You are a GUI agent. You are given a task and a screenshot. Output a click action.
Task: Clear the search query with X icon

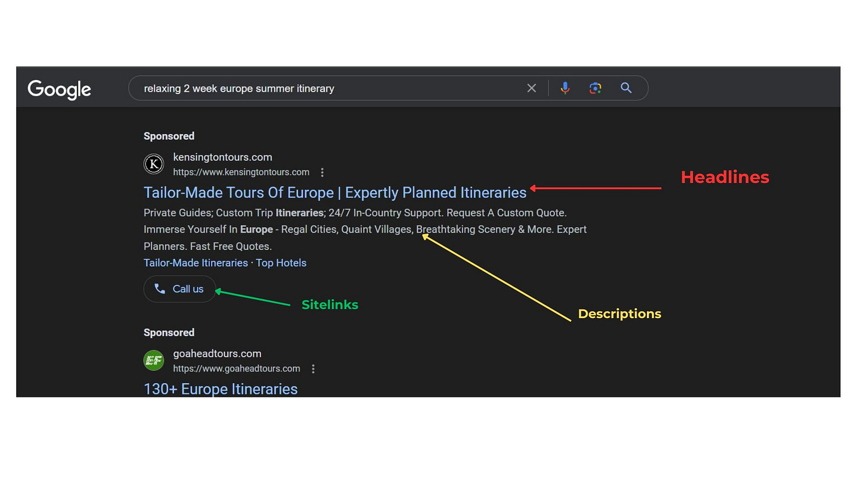click(x=531, y=88)
